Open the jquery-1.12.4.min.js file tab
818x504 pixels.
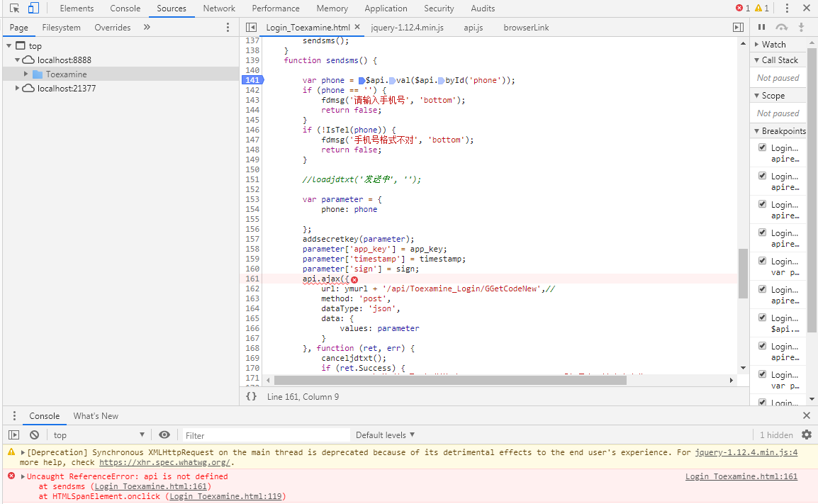tap(407, 27)
